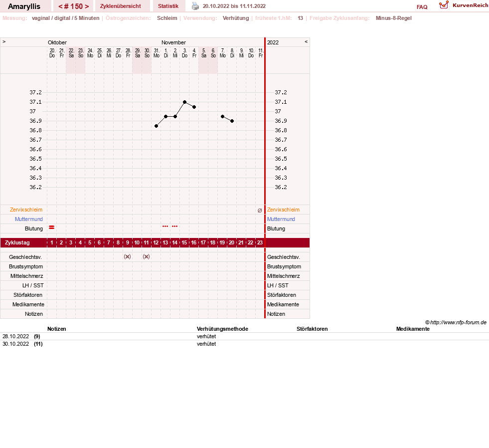The image size is (489, 448).
Task: Select the 37.1 peak point on November 3
Action: pyautogui.click(x=184, y=102)
